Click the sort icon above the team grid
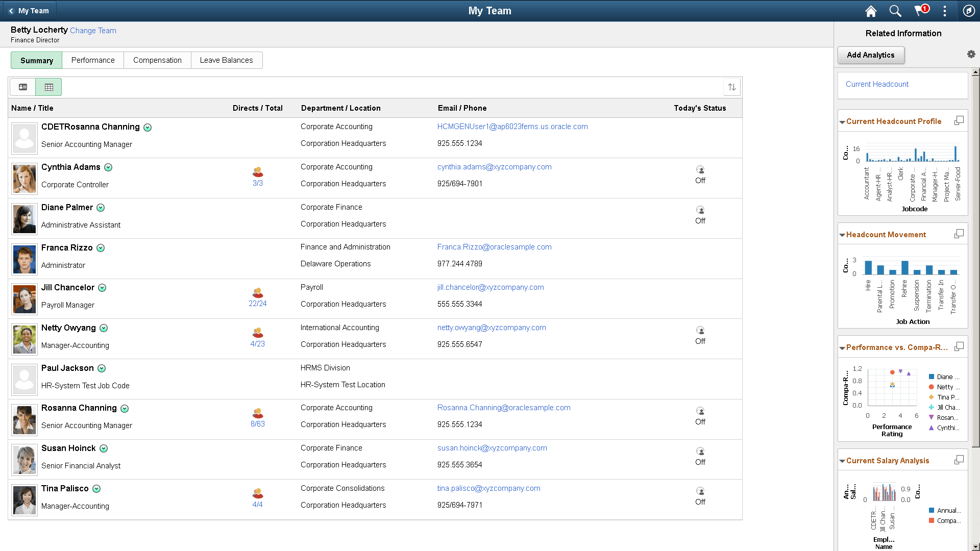This screenshot has width=980, height=551. [x=732, y=87]
